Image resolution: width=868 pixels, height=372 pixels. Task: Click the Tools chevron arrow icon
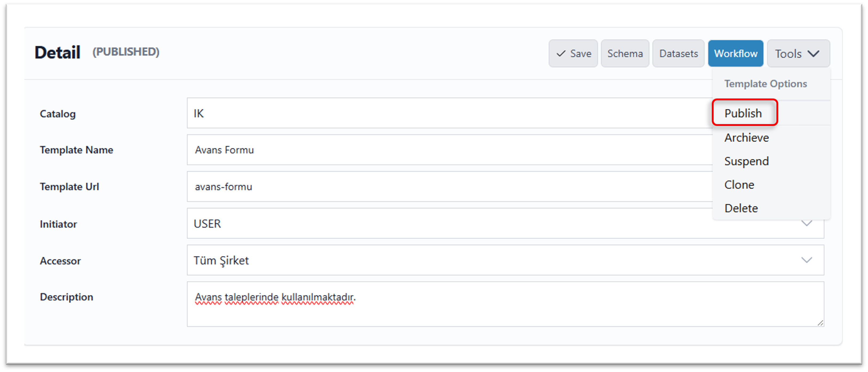[814, 54]
